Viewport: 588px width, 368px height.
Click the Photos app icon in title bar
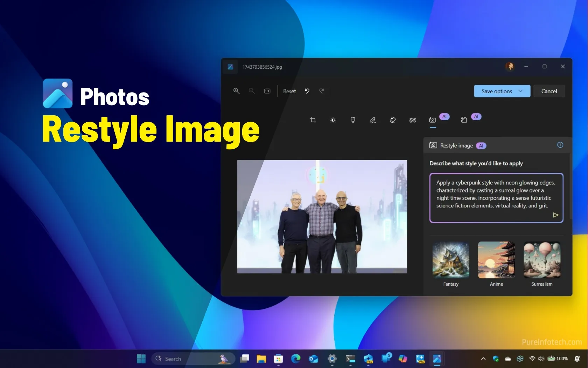(x=230, y=67)
